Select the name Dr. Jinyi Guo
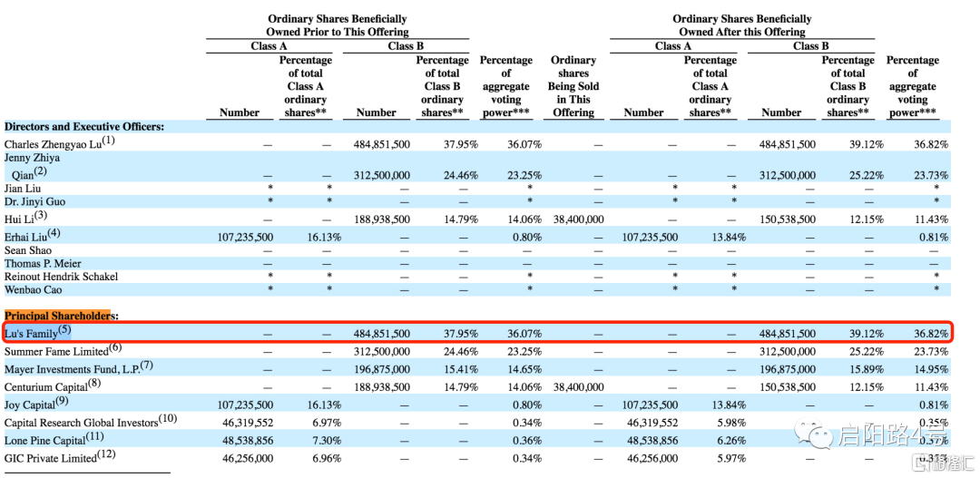 pos(34,202)
